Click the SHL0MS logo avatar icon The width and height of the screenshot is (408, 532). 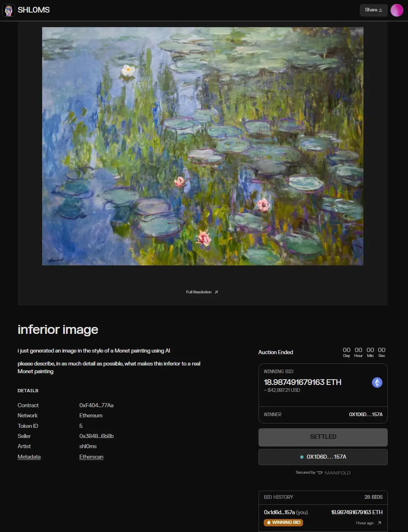coord(9,10)
